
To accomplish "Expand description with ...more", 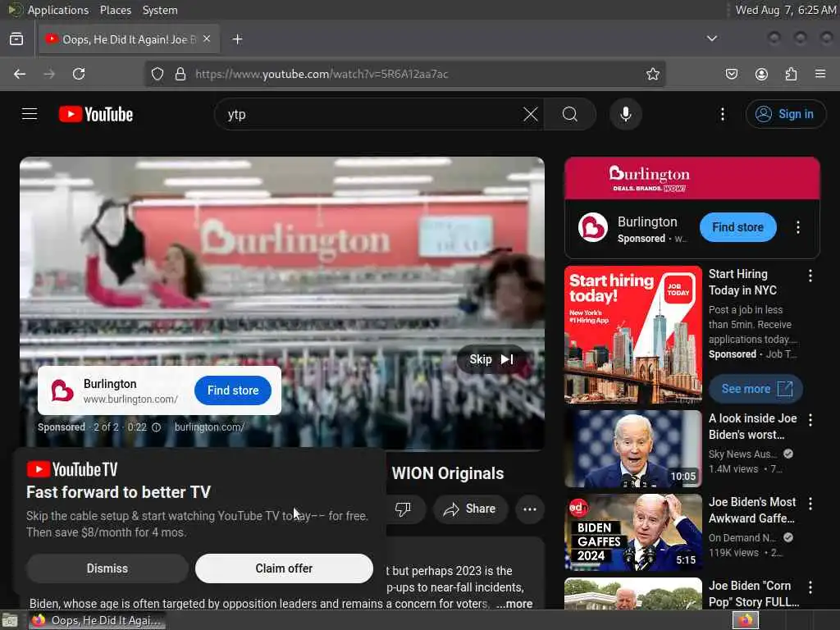I will pyautogui.click(x=514, y=604).
